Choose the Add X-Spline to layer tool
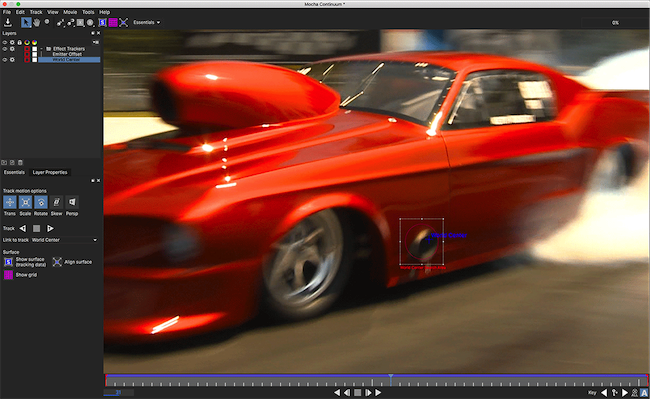Image resolution: width=650 pixels, height=399 pixels. click(70, 23)
